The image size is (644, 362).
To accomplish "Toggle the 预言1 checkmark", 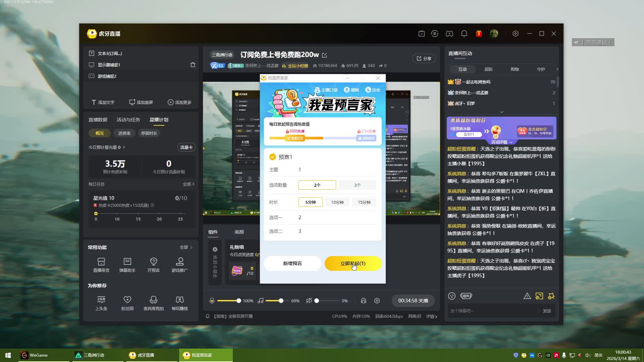I will coord(273,157).
